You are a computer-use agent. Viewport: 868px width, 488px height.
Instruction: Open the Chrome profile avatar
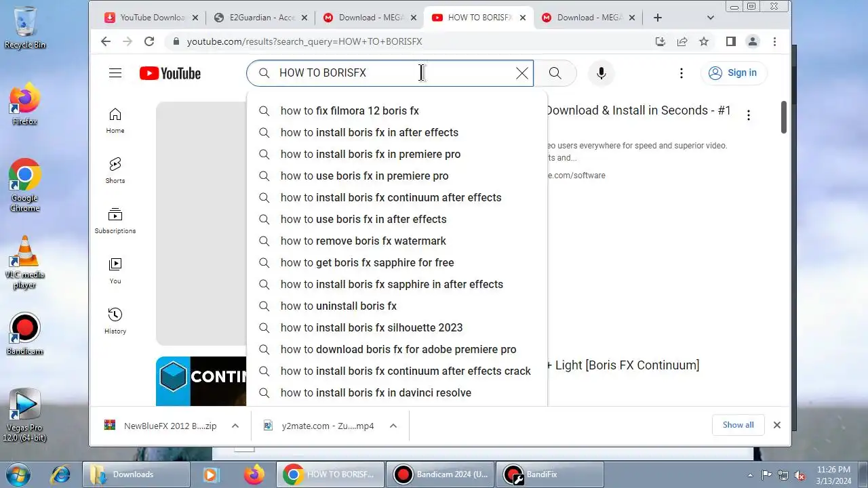[x=753, y=41]
